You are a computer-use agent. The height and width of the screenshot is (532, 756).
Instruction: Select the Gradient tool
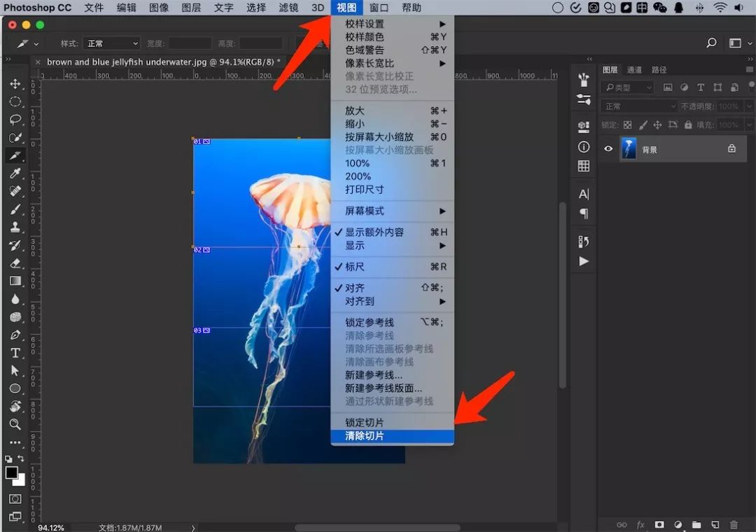[x=15, y=281]
